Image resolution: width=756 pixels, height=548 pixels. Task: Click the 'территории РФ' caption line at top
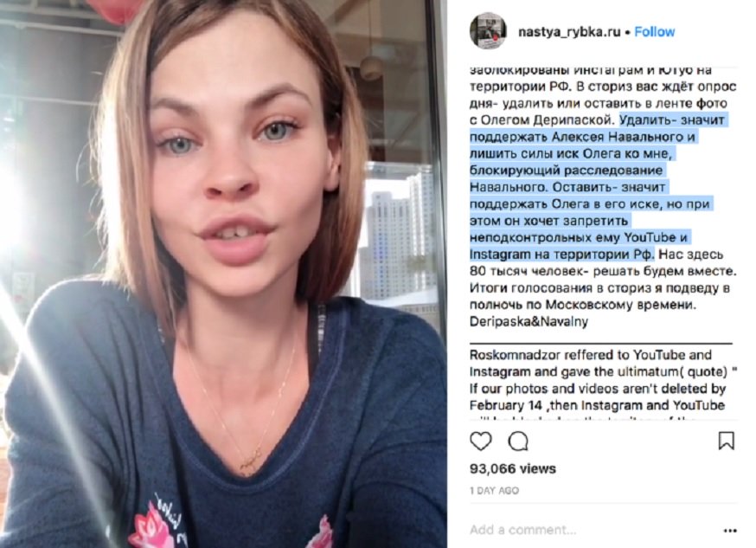tap(603, 87)
